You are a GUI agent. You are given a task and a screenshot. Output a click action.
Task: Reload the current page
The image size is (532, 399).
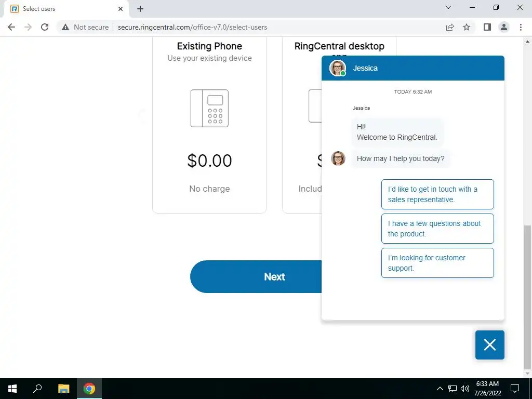coord(45,27)
